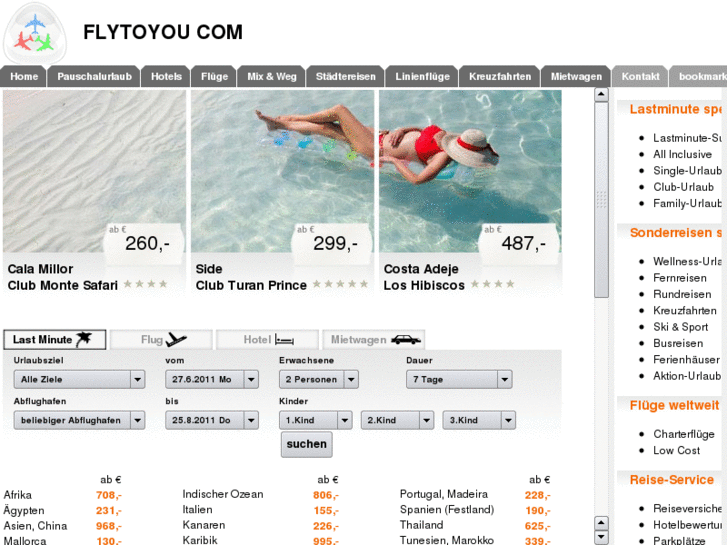
Task: Expand the Urlaubsziel Alle Ziele dropdown
Action: [x=79, y=379]
